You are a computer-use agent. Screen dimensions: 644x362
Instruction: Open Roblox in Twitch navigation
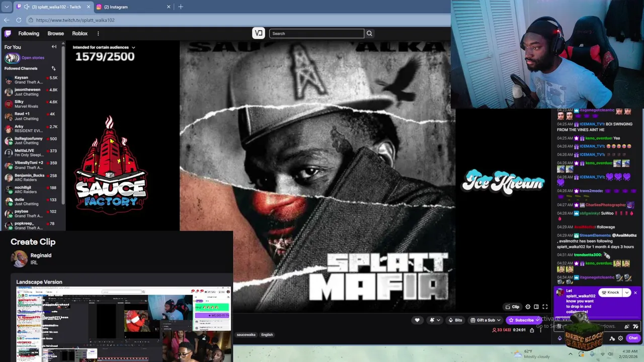pos(79,34)
